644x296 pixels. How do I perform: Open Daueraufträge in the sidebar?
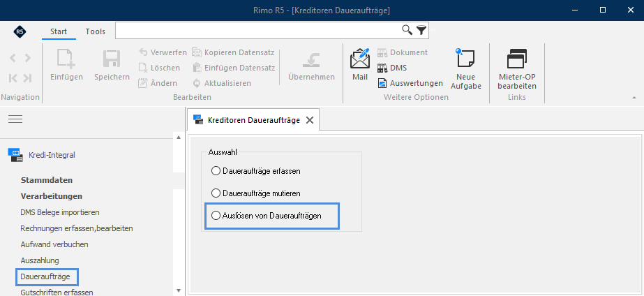pos(45,276)
